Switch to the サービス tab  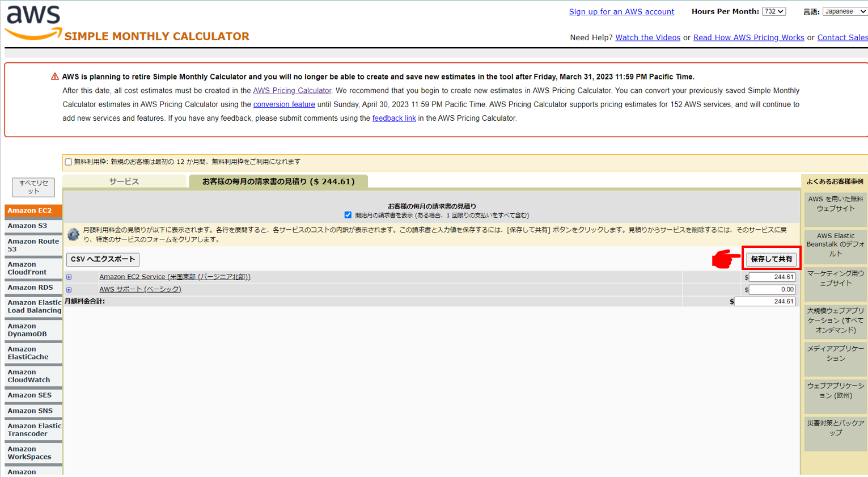coord(124,181)
